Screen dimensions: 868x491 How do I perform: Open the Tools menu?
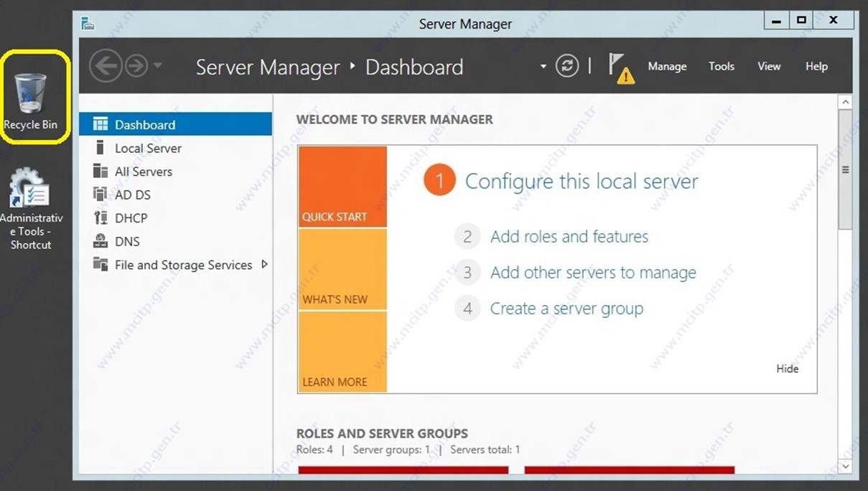click(721, 66)
